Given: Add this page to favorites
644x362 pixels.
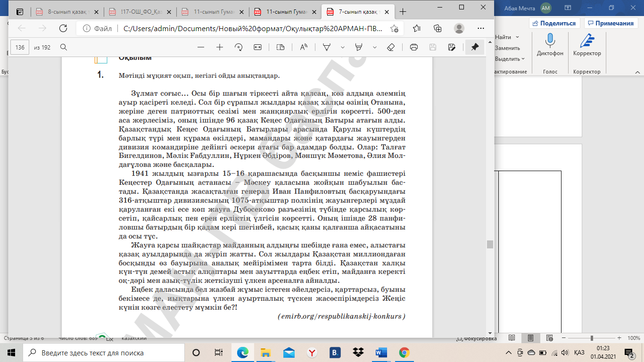Looking at the screenshot, I should [x=394, y=28].
